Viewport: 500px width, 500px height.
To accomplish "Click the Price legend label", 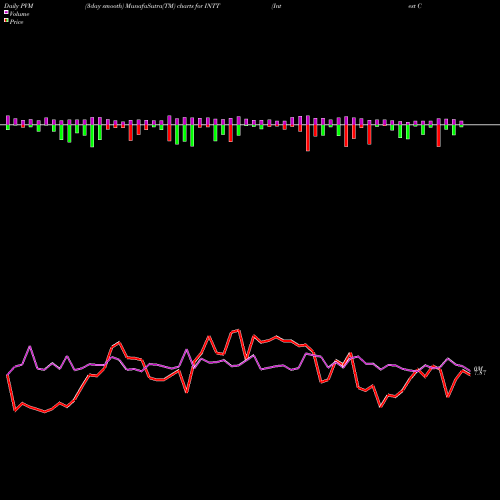I will [x=16, y=22].
